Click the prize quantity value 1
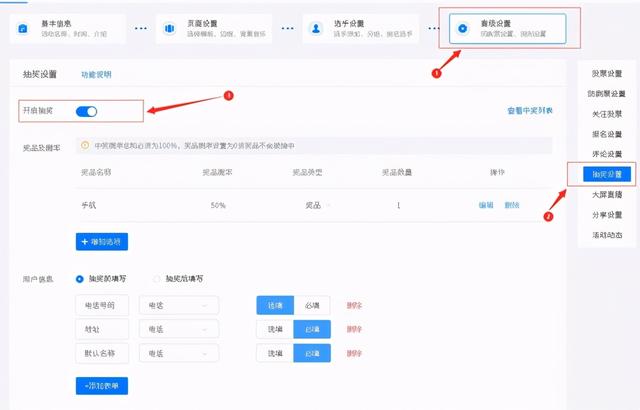Image resolution: width=640 pixels, height=410 pixels. tap(398, 205)
